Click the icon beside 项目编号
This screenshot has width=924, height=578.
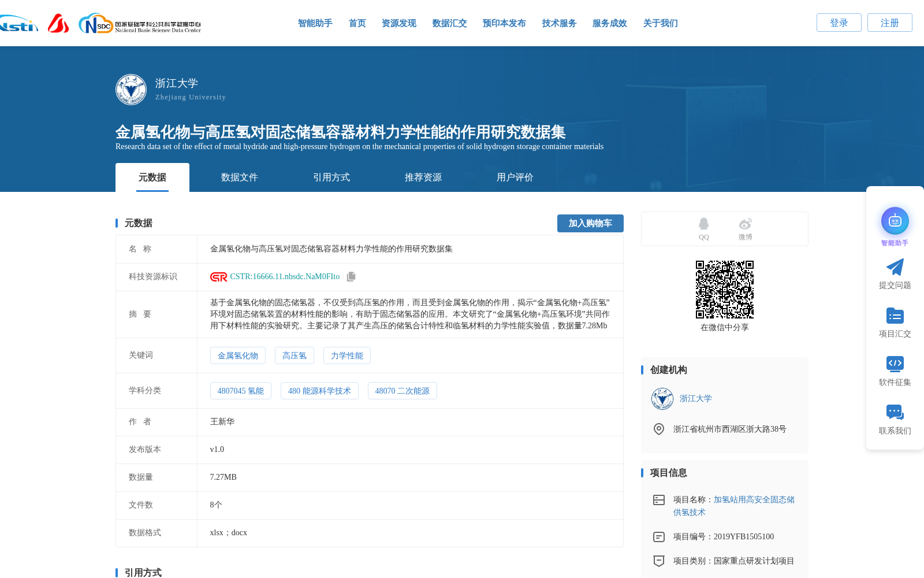(659, 537)
